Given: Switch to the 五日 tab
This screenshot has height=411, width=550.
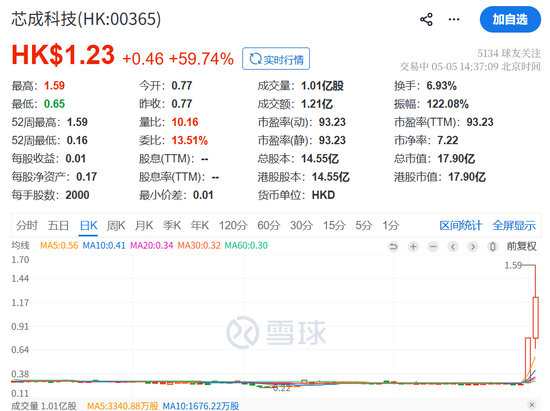Looking at the screenshot, I should (58, 225).
